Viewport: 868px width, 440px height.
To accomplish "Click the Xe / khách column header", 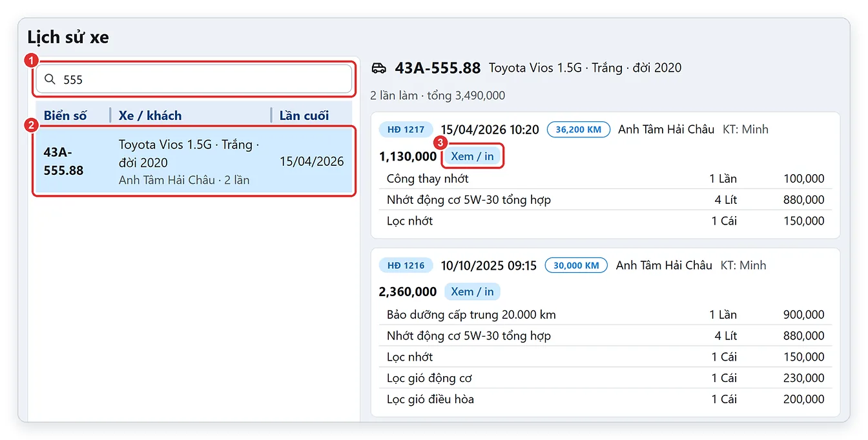I will tap(150, 115).
